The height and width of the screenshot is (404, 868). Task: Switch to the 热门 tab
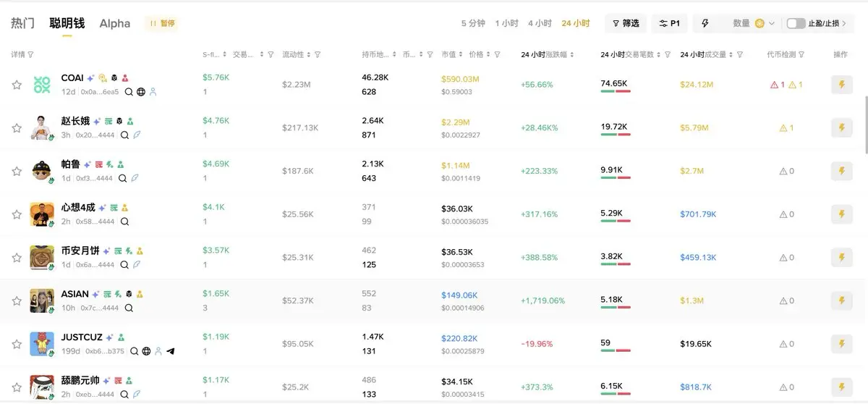pos(22,23)
